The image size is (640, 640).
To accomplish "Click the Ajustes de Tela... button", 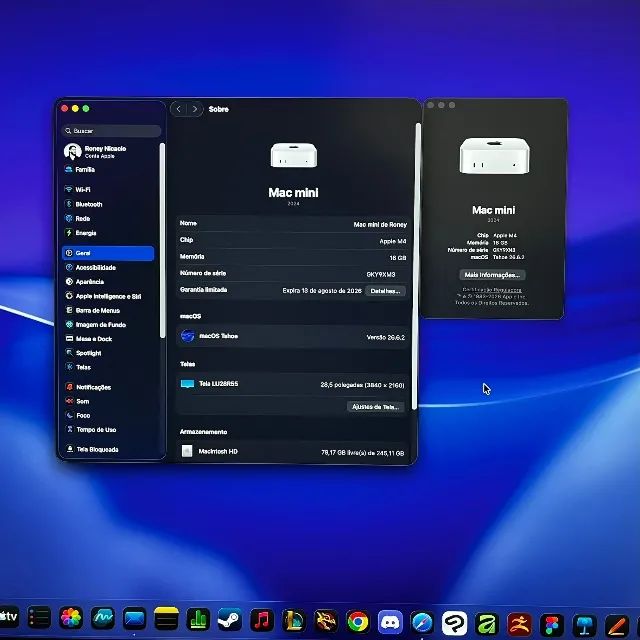I will [376, 407].
